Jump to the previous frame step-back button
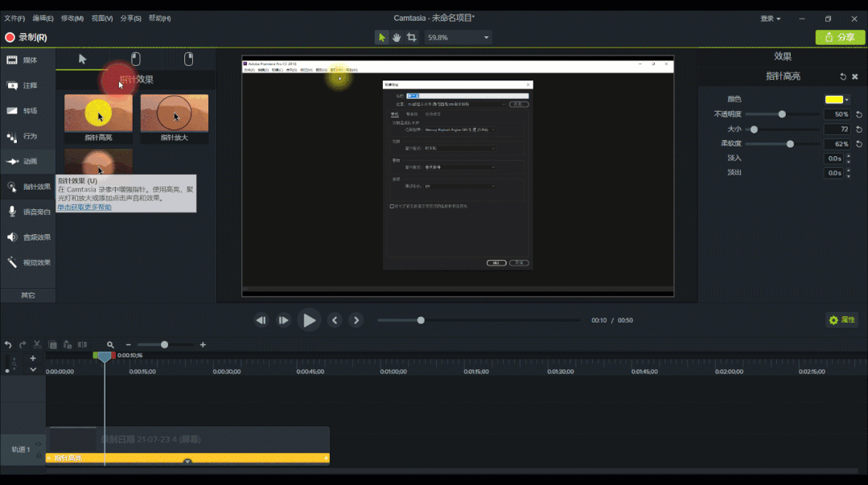This screenshot has width=868, height=485. coord(261,320)
